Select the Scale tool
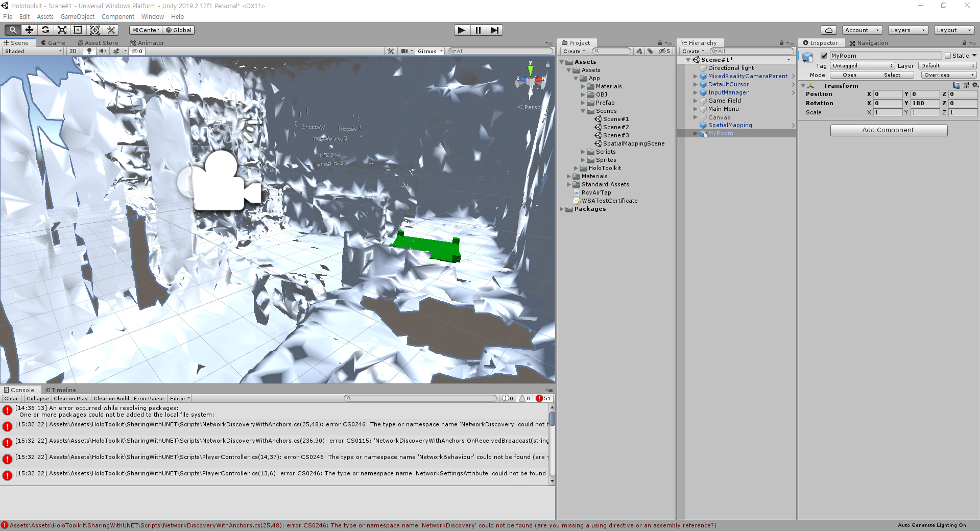Image resolution: width=980 pixels, height=531 pixels. coord(62,30)
